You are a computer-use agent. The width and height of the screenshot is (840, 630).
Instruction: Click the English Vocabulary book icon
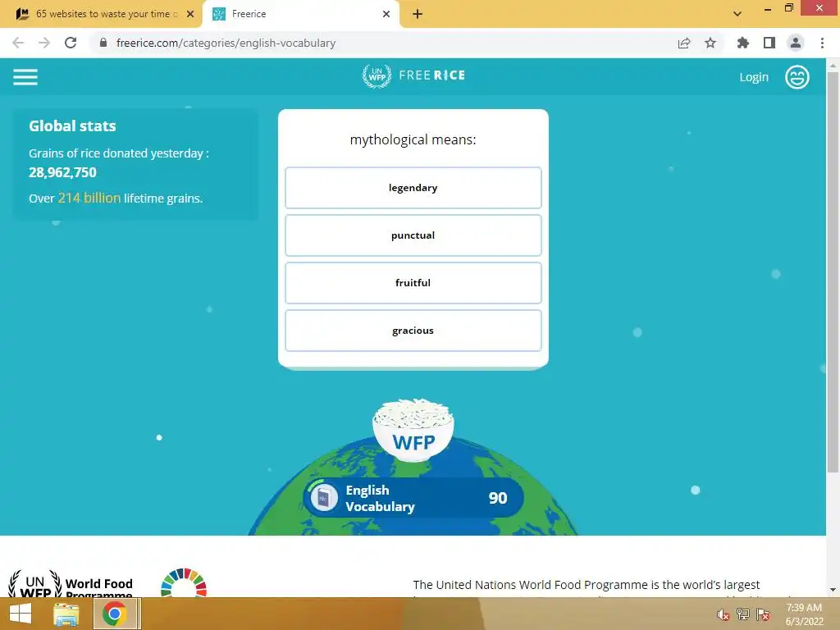tap(323, 498)
